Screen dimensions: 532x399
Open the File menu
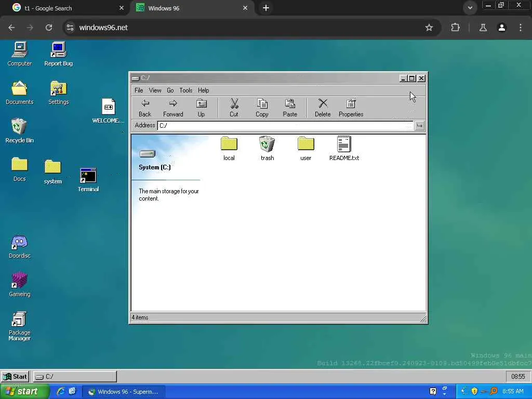(x=139, y=90)
